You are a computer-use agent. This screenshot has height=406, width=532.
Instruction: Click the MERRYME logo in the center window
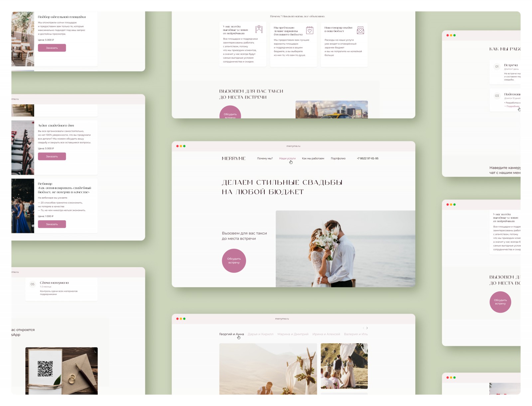point(233,158)
